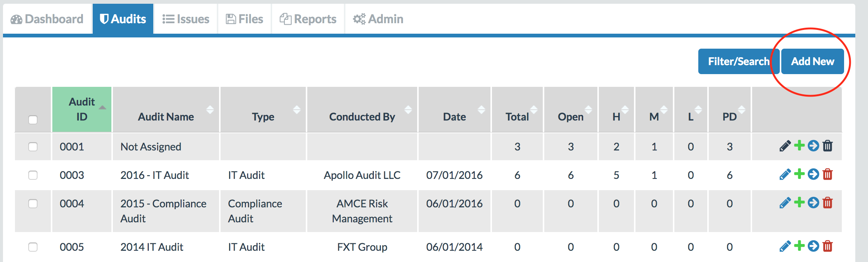Screen dimensions: 868x262
Task: Switch to the Admin tab
Action: (378, 19)
